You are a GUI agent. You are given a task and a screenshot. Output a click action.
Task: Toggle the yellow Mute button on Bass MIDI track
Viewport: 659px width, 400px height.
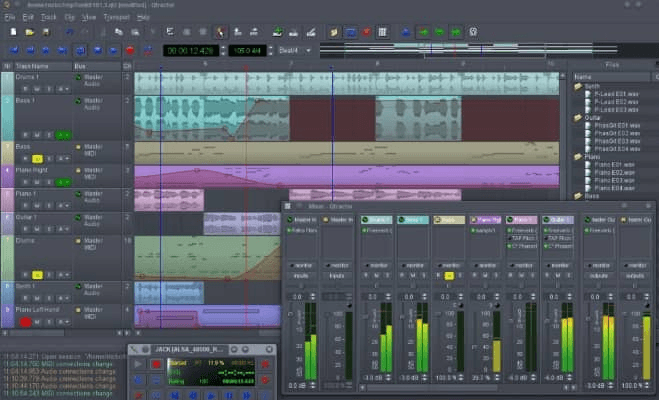[37, 159]
